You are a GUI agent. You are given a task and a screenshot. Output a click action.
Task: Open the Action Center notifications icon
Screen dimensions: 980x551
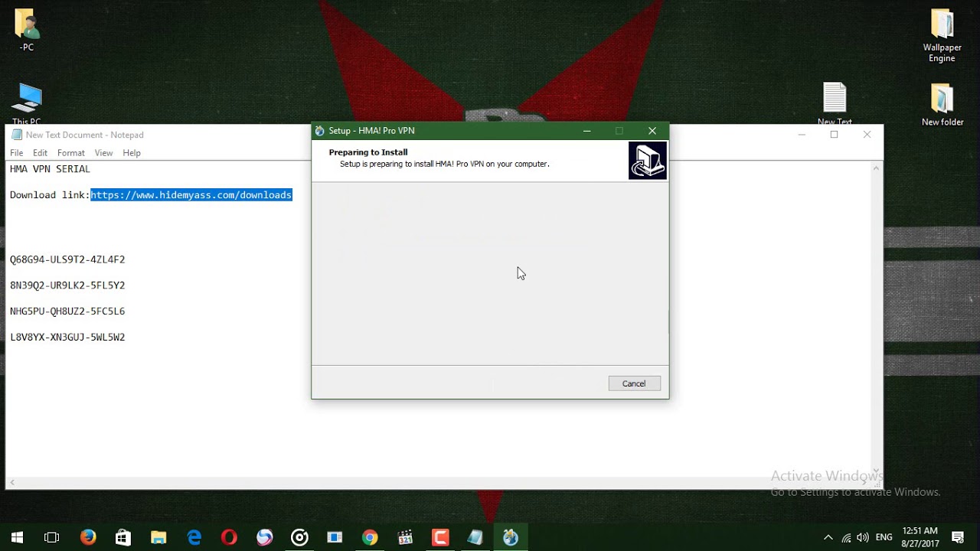coord(958,538)
